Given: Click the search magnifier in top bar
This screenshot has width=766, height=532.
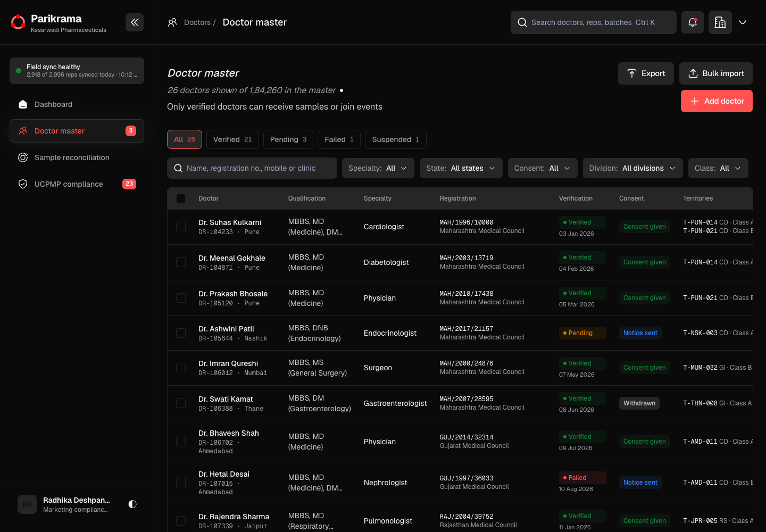Looking at the screenshot, I should [x=522, y=22].
